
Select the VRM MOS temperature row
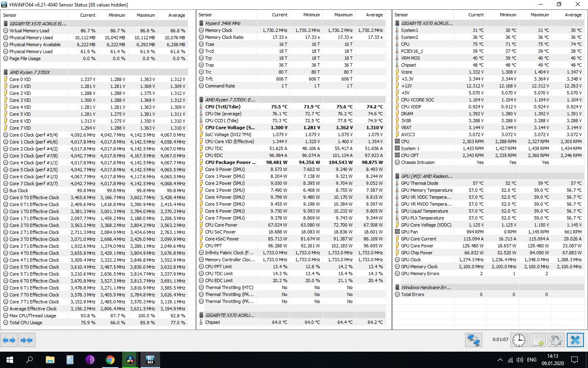[x=489, y=58]
